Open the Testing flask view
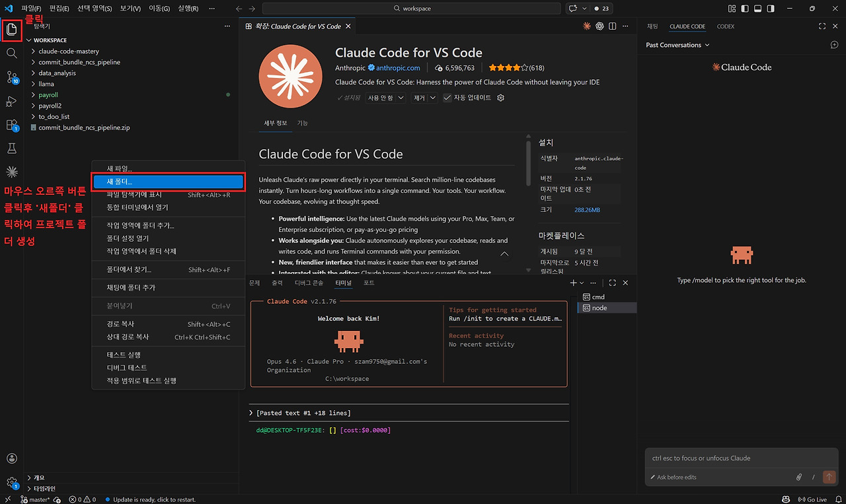 (11, 149)
